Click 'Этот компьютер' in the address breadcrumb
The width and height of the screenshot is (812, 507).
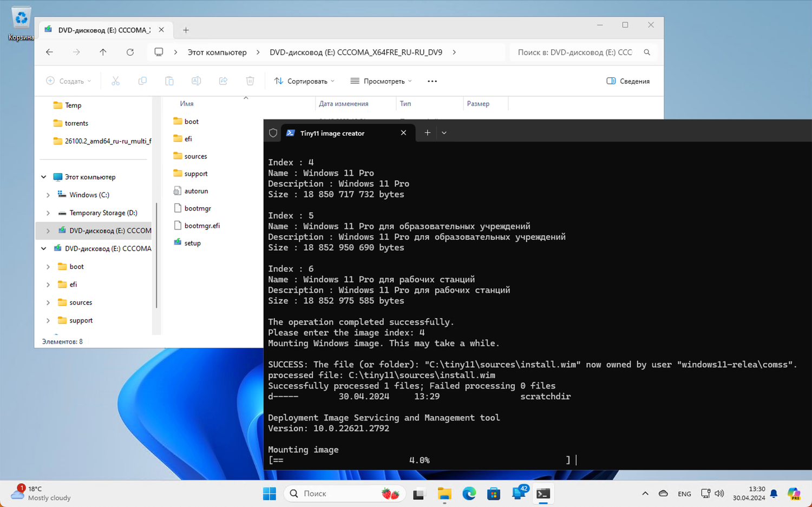217,52
